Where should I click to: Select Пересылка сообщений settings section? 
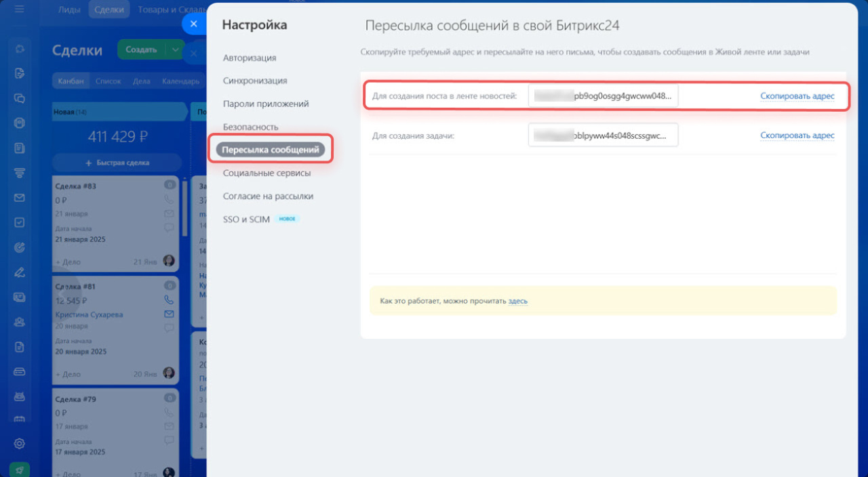(271, 150)
